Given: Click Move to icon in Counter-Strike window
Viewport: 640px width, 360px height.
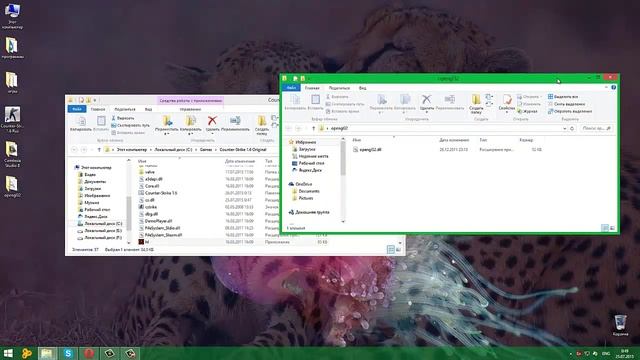Looking at the screenshot, I should 167,120.
